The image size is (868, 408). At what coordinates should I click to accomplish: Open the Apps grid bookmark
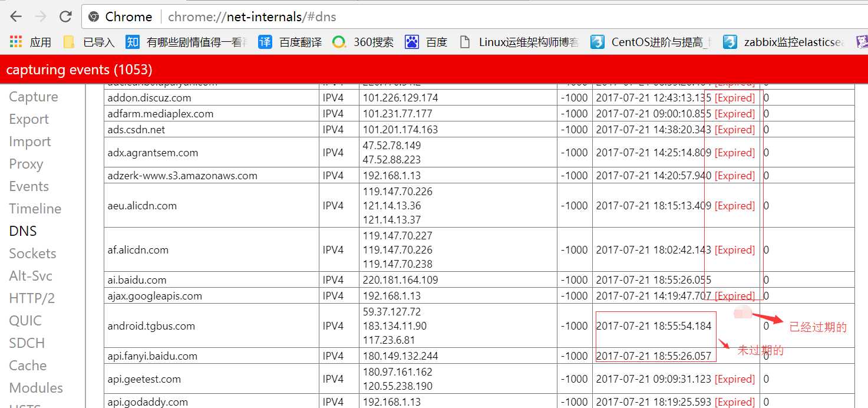(31, 42)
